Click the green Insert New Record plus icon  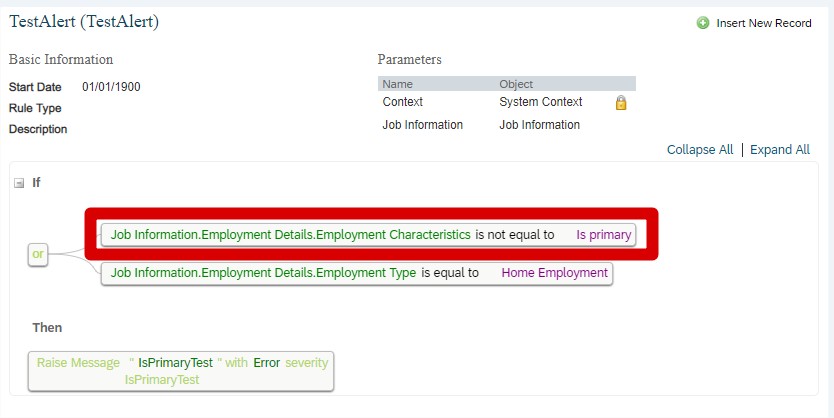click(x=703, y=23)
